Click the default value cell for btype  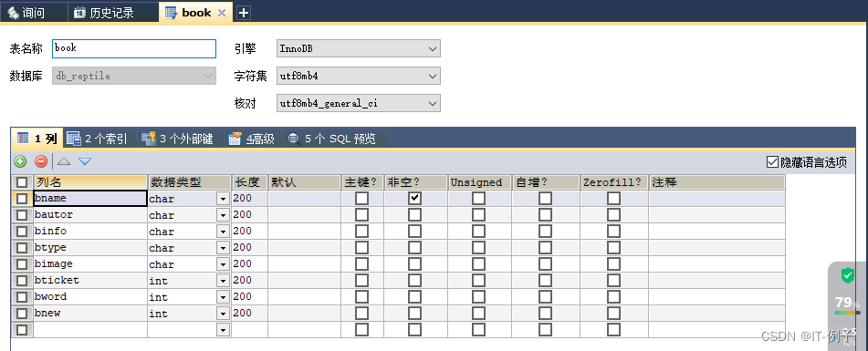coord(305,248)
